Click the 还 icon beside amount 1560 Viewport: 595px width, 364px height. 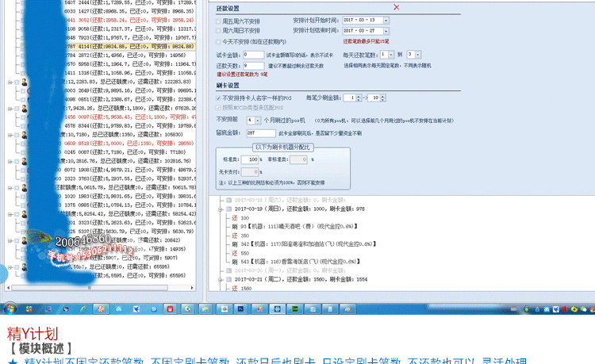tap(233, 288)
